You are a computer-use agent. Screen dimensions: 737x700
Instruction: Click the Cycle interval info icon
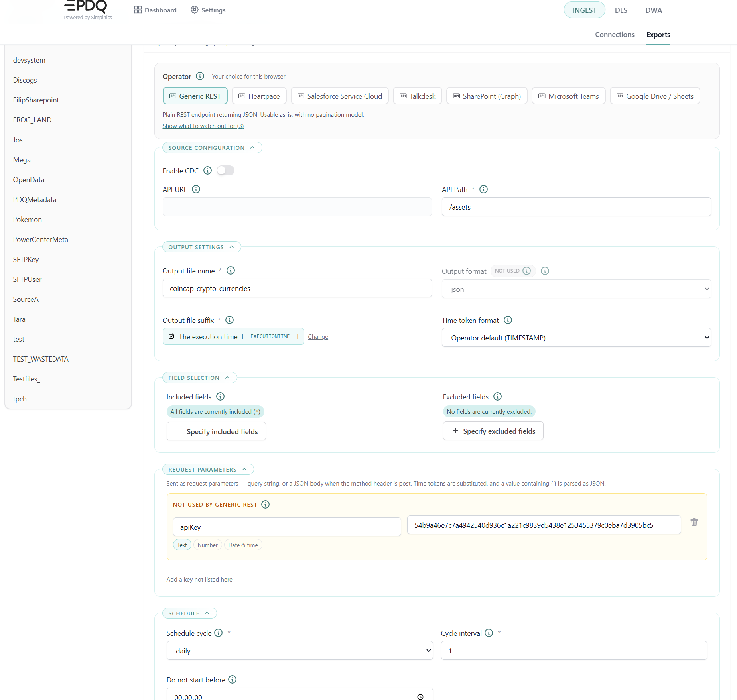(489, 633)
